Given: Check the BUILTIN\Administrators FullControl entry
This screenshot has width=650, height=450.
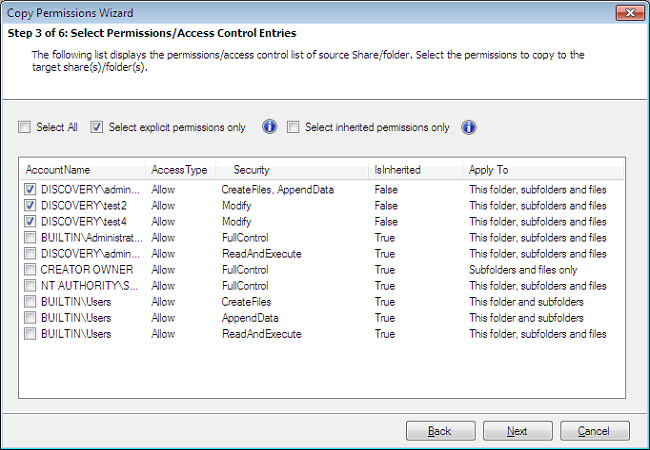Looking at the screenshot, I should (x=30, y=237).
